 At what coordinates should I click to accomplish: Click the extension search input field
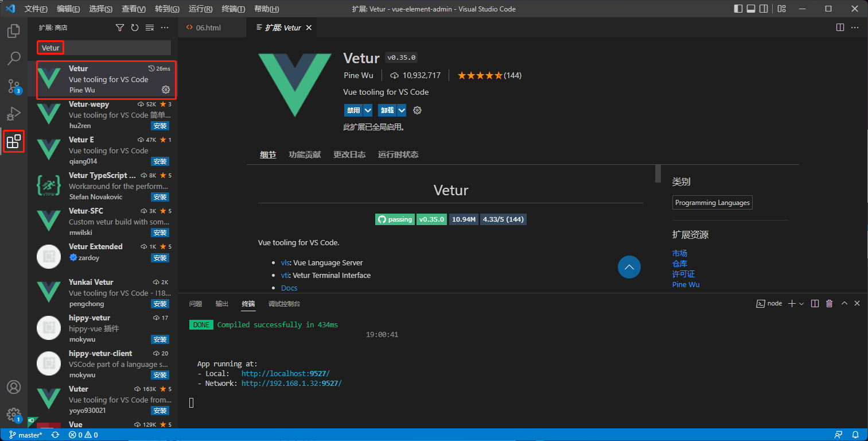tap(104, 48)
